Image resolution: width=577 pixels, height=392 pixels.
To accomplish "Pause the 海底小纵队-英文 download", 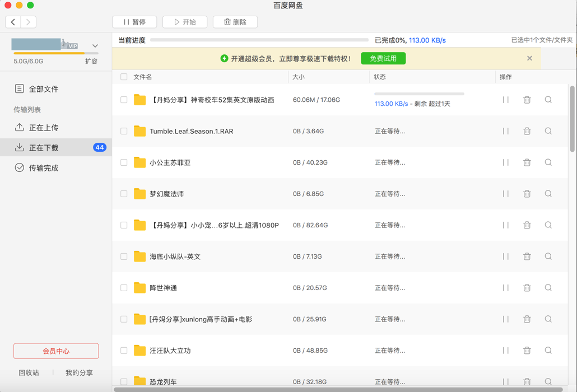I will tap(506, 256).
